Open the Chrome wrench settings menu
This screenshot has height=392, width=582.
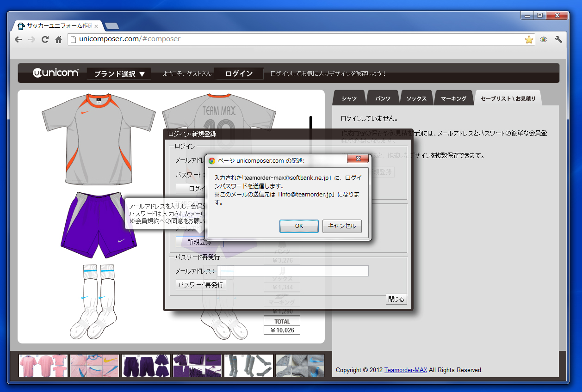tap(558, 40)
